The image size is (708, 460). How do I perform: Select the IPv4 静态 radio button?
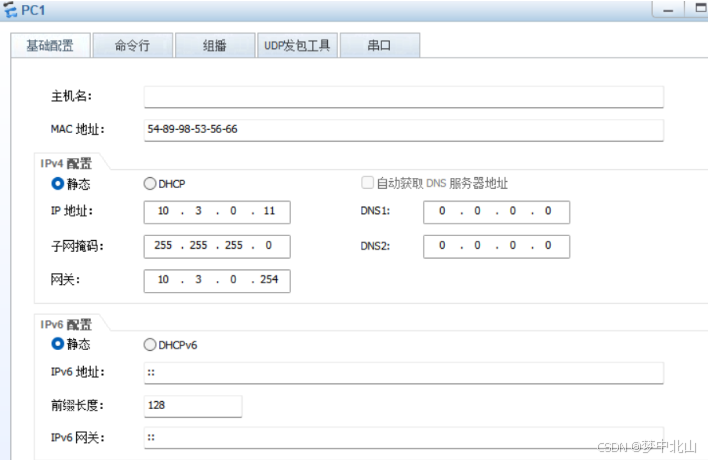pyautogui.click(x=57, y=184)
